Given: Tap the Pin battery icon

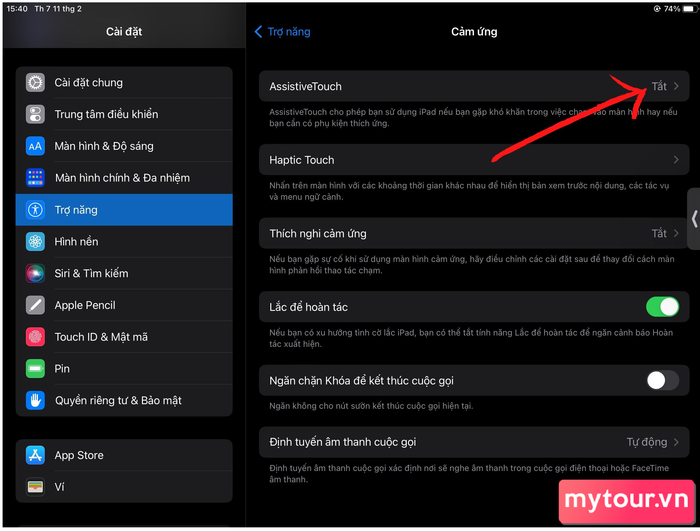Looking at the screenshot, I should point(35,369).
